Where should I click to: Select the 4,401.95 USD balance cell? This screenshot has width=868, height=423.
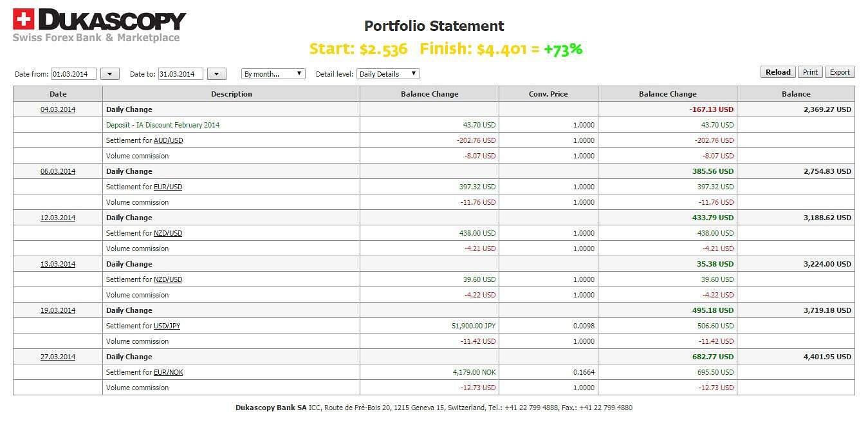pyautogui.click(x=796, y=357)
